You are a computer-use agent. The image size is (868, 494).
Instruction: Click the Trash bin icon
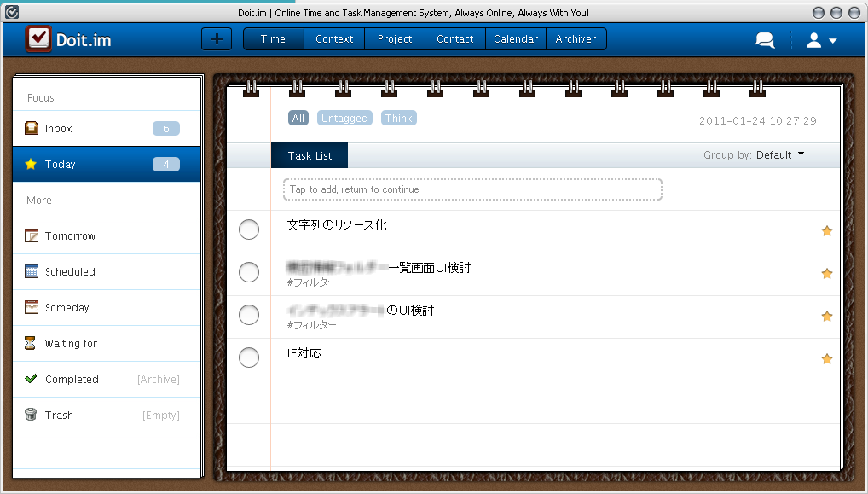point(32,415)
